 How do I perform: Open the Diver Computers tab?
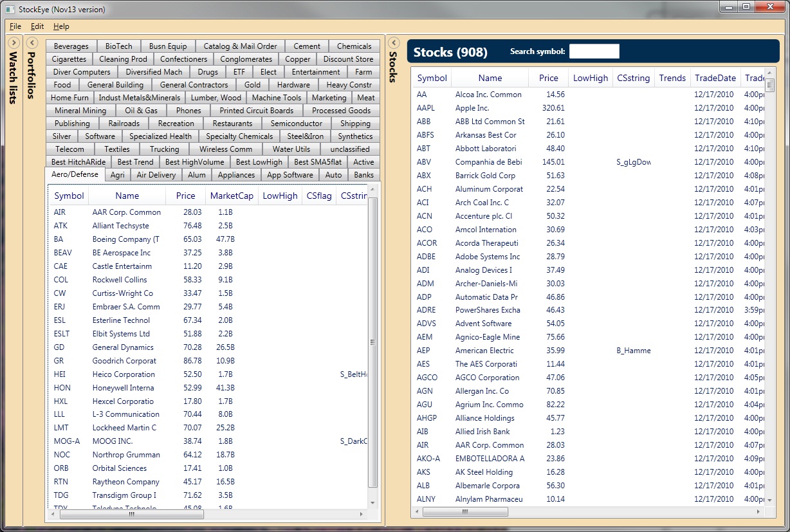coord(82,72)
